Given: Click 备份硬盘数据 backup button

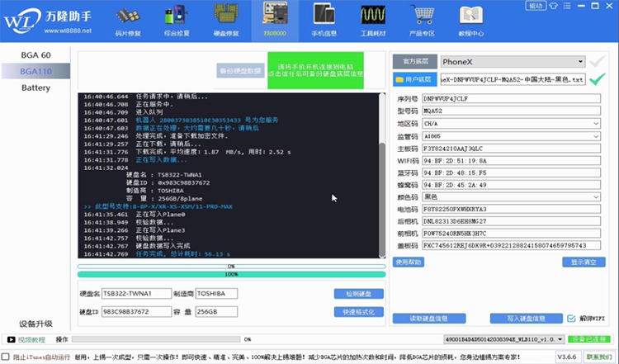Looking at the screenshot, I should (240, 71).
